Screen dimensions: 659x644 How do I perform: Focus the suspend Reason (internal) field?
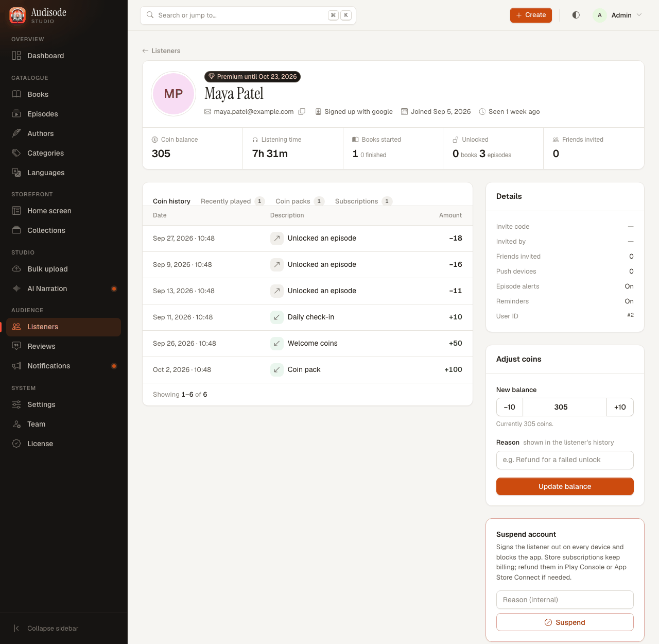[x=565, y=600]
